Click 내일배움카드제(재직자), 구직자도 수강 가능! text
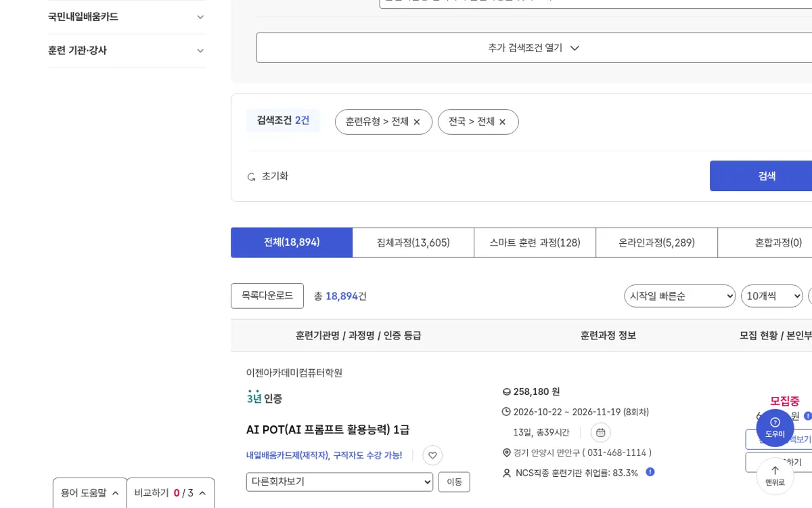 (x=324, y=455)
